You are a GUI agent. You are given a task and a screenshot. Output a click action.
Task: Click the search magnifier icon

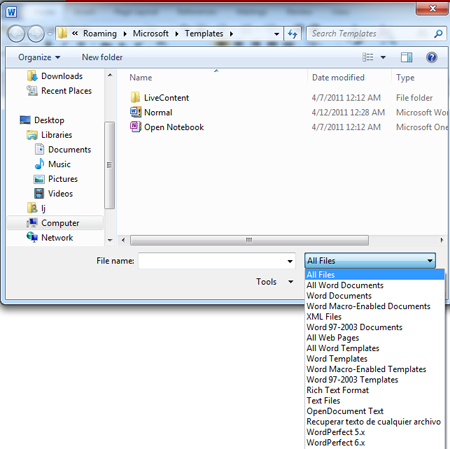coord(438,34)
